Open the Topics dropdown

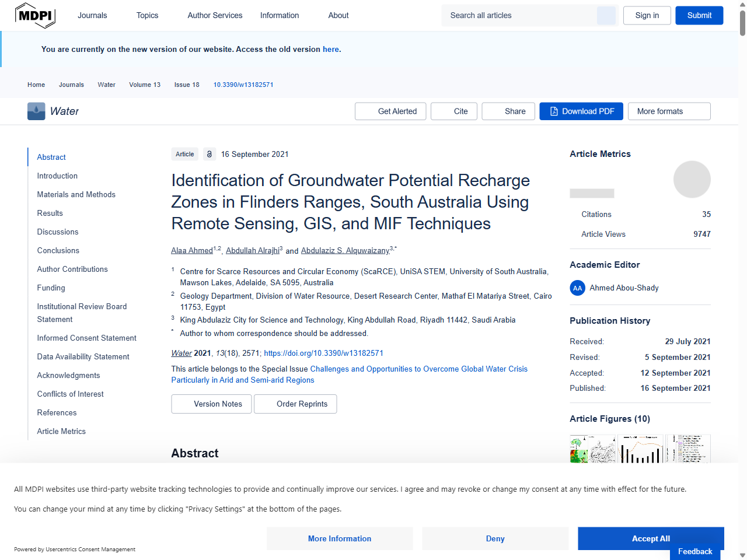coord(147,15)
